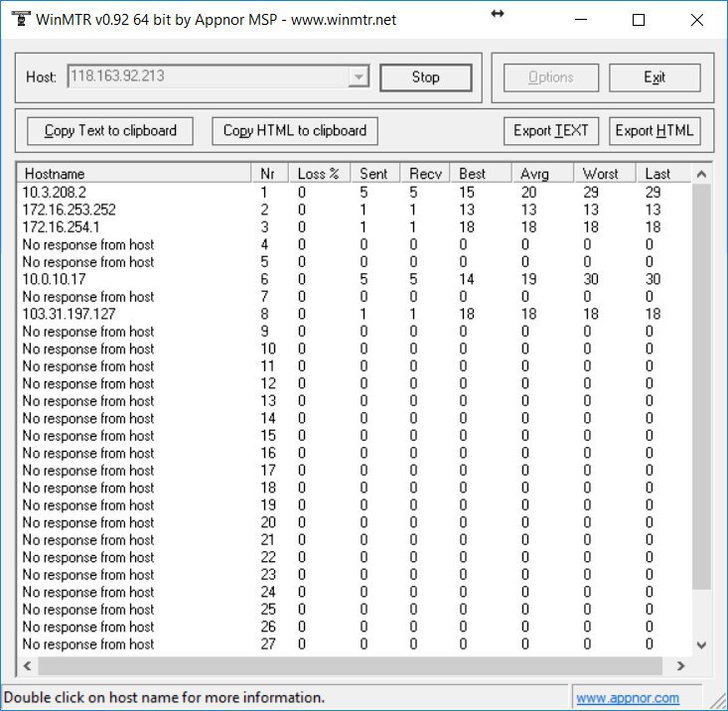The image size is (728, 711).
Task: Sort by the Loss % column header
Action: coord(320,174)
